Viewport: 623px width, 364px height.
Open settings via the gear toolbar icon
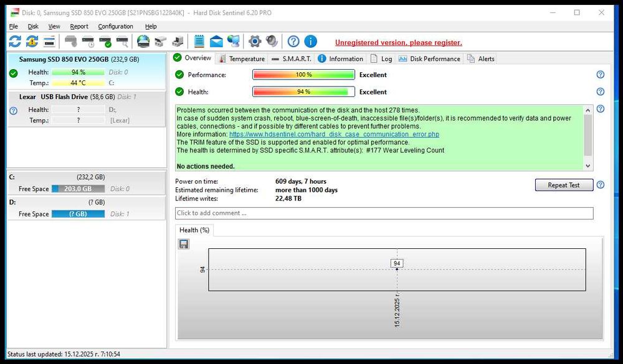click(x=255, y=41)
